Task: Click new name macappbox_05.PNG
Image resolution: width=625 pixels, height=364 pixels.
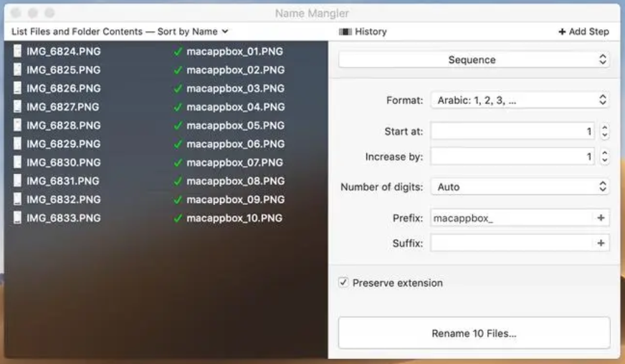Action: point(236,125)
